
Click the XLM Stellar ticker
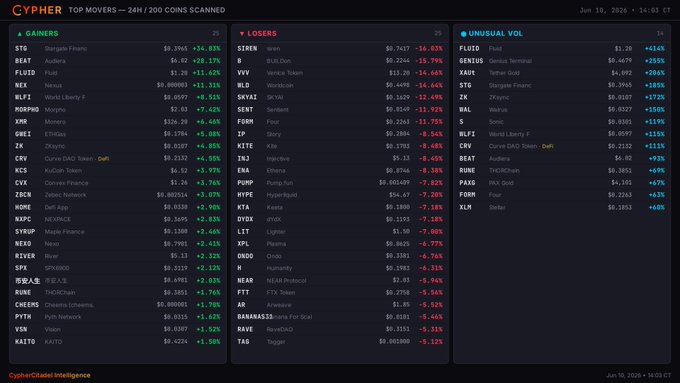pos(465,207)
